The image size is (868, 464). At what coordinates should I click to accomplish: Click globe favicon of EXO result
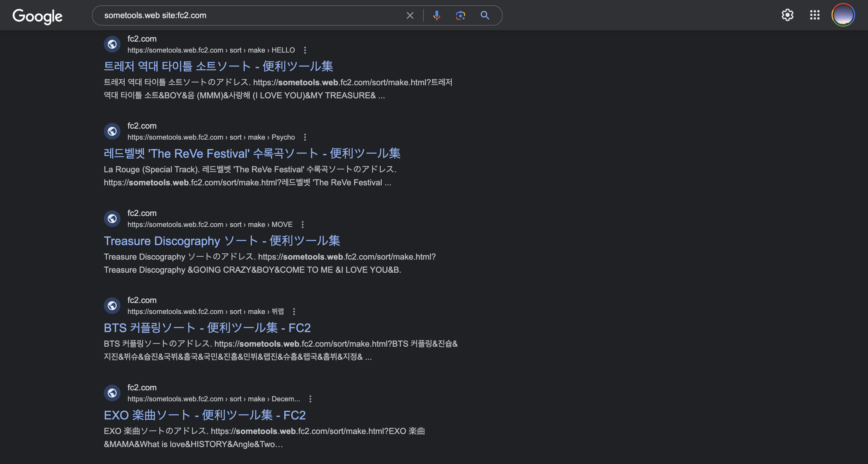click(112, 393)
